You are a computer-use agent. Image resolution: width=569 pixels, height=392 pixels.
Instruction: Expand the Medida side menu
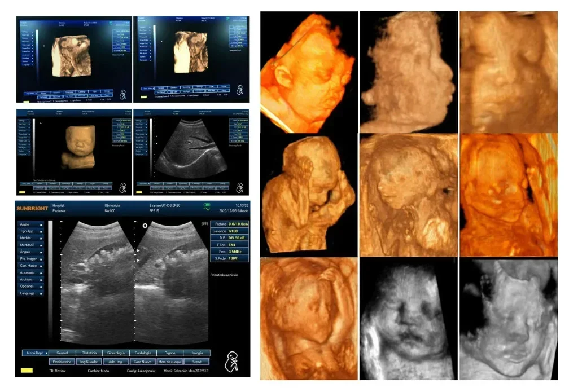30,238
